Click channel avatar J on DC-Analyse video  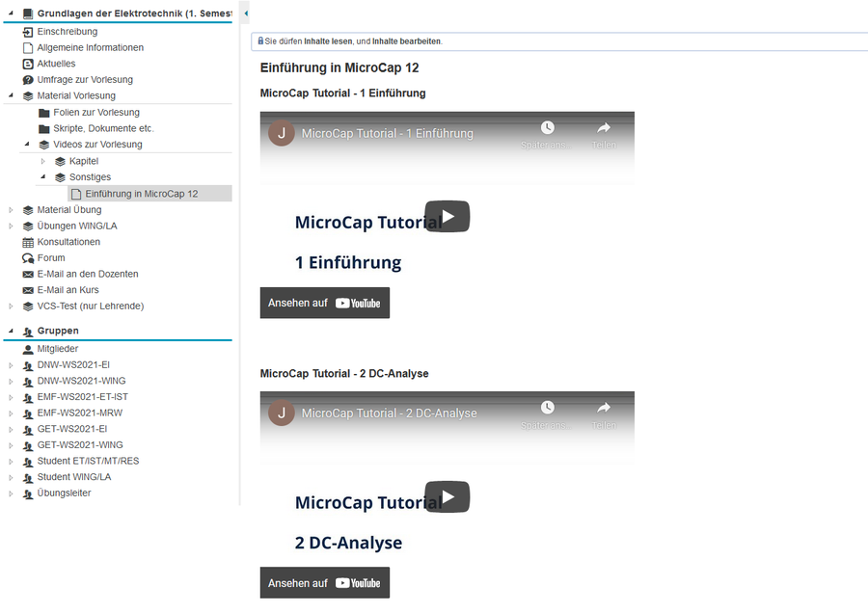(282, 413)
